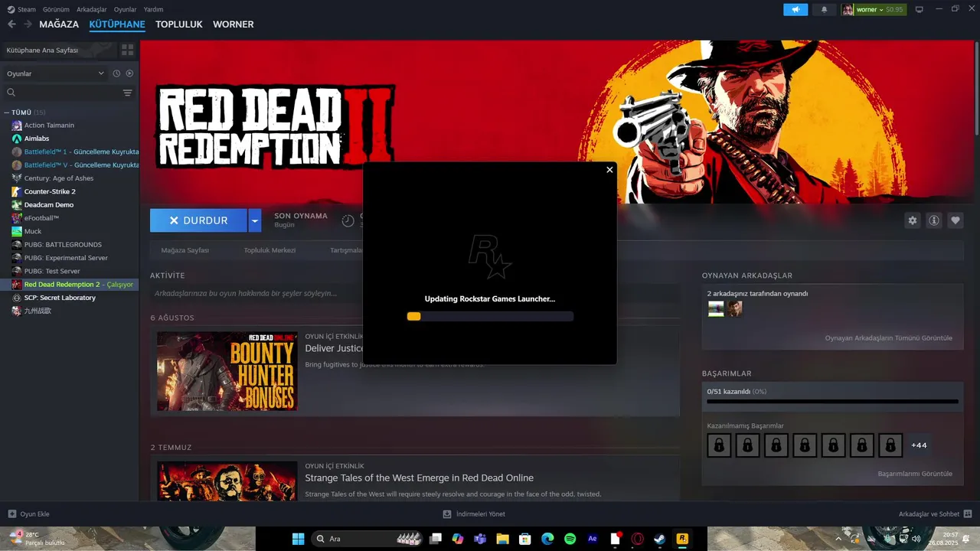Open Opera browser from the taskbar
This screenshot has height=551, width=980.
(x=637, y=539)
